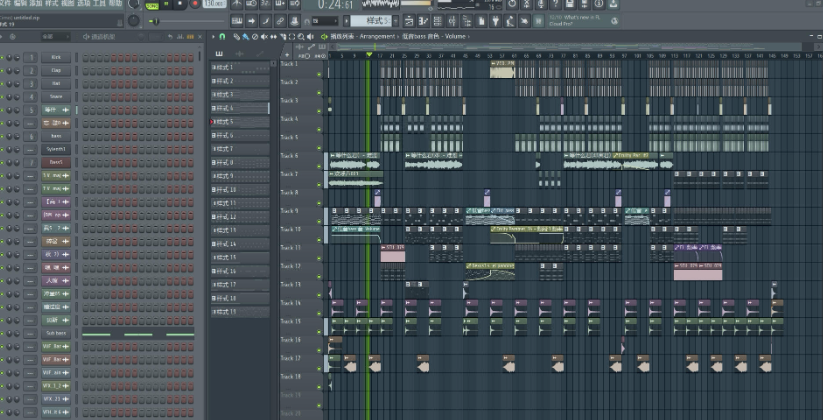Select the paint brush tool in playlist
This screenshot has height=420, width=823.
pyautogui.click(x=245, y=37)
